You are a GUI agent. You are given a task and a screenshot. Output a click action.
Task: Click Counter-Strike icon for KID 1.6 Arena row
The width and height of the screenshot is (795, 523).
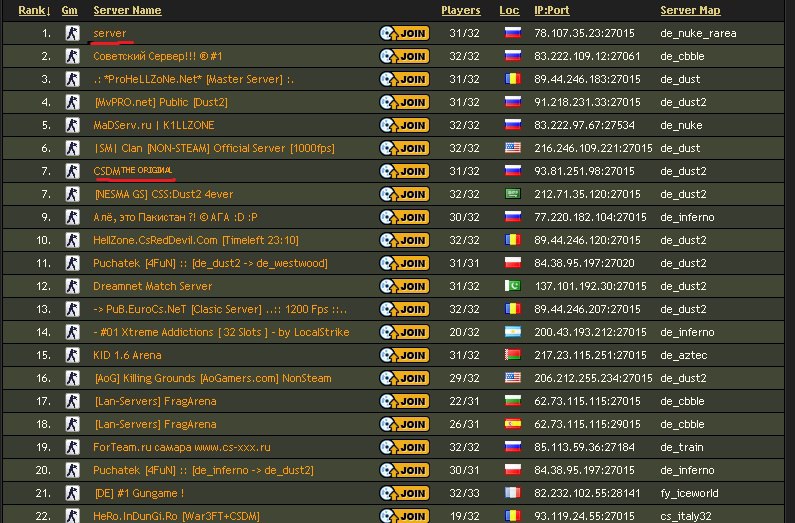[73, 355]
